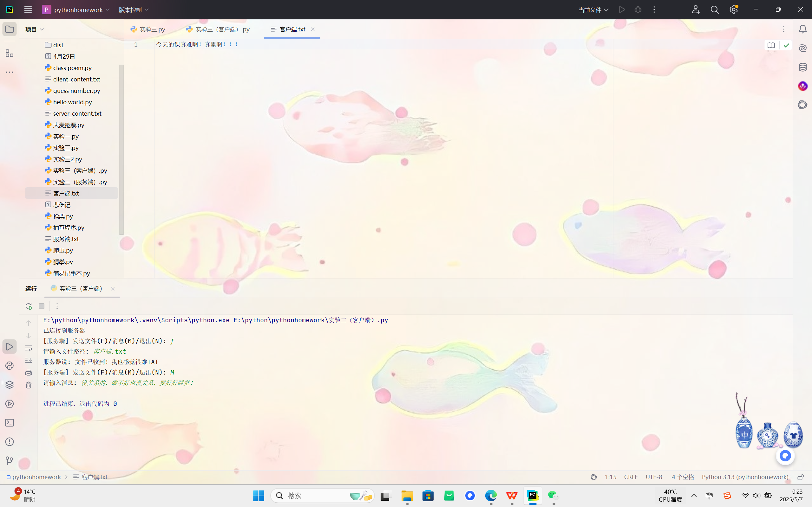
Task: Toggle Reader mode book icon in editor
Action: click(771, 45)
